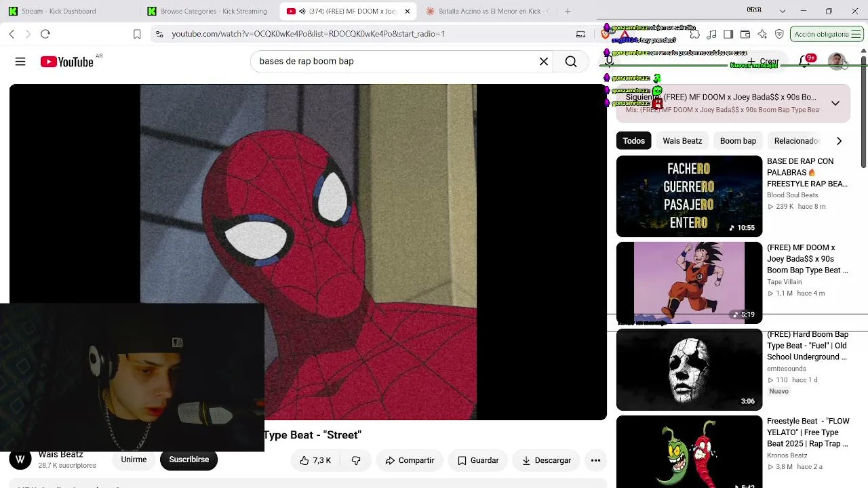Open Kronos Beatz channel name
The image size is (868, 488).
coord(787,455)
